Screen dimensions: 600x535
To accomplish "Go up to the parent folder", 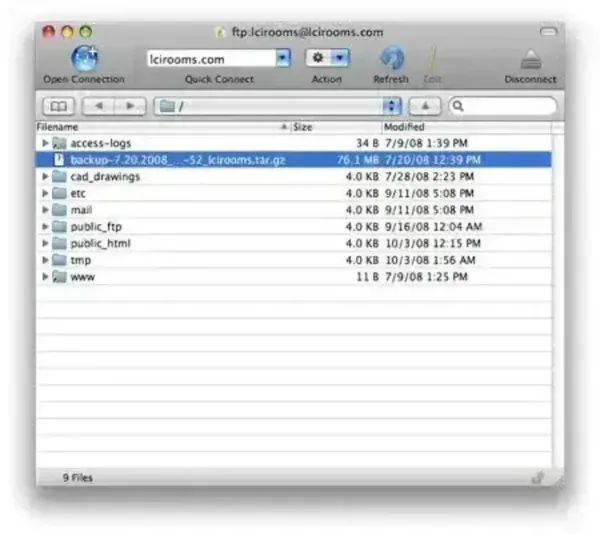I will (x=425, y=106).
